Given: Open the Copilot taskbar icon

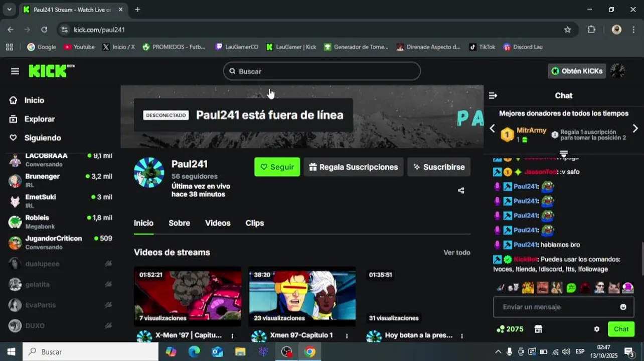Looking at the screenshot, I should click(x=171, y=352).
